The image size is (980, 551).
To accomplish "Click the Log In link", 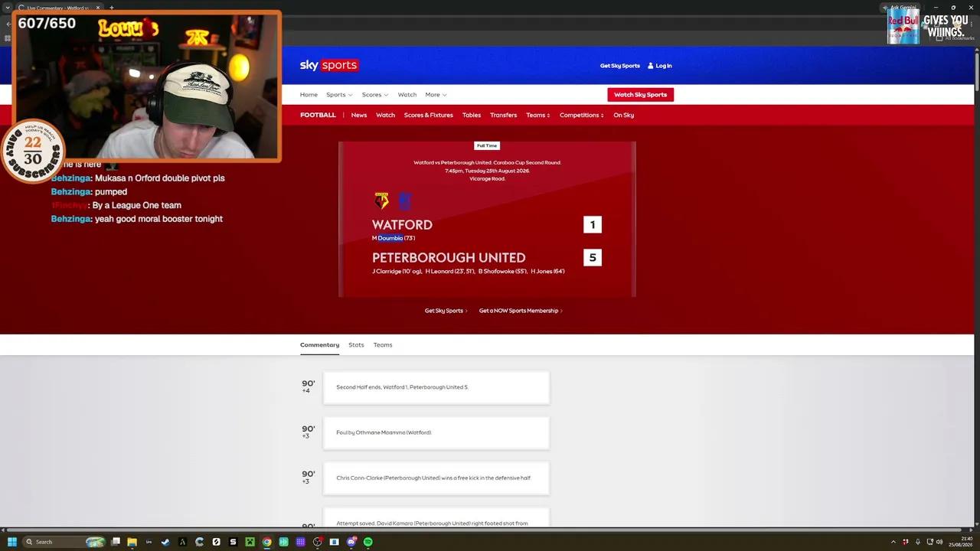I will click(x=664, y=66).
